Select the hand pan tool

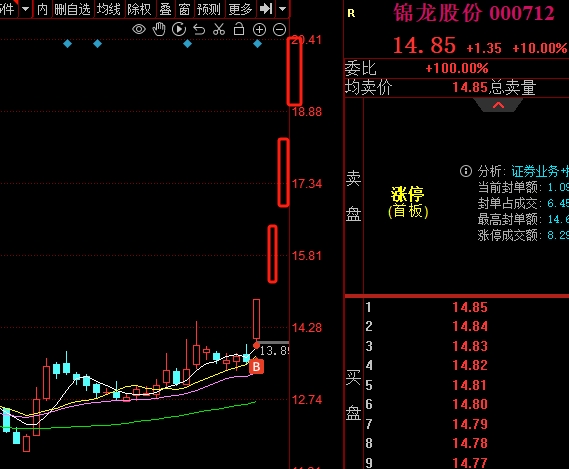pyautogui.click(x=159, y=29)
